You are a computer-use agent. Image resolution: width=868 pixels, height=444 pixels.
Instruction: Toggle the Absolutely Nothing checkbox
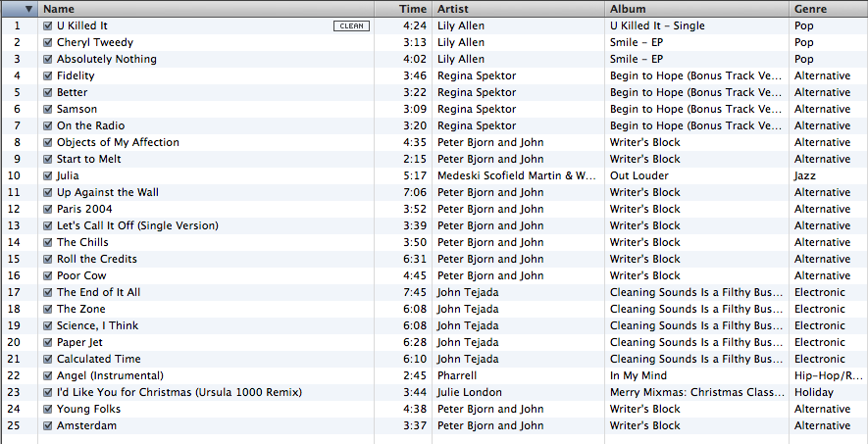(x=48, y=59)
